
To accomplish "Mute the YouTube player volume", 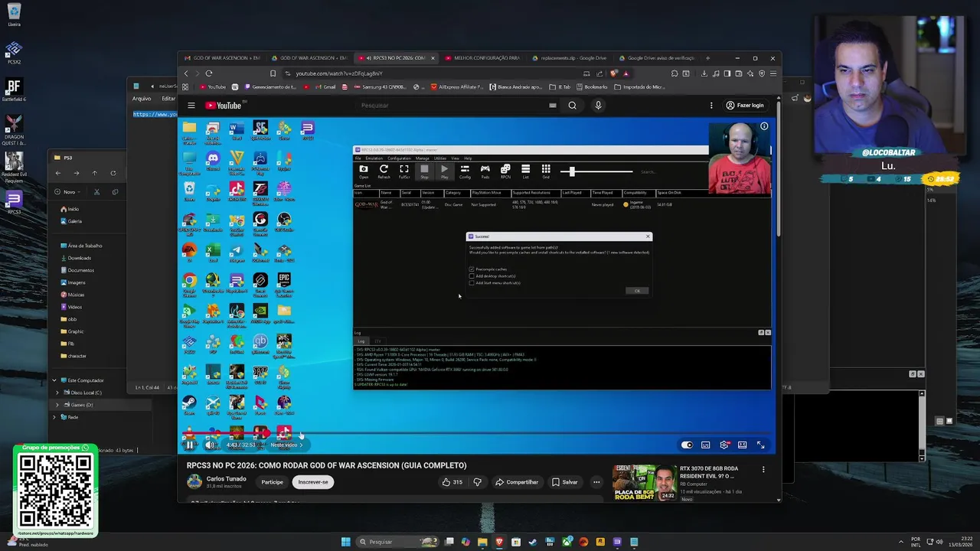I will (210, 445).
